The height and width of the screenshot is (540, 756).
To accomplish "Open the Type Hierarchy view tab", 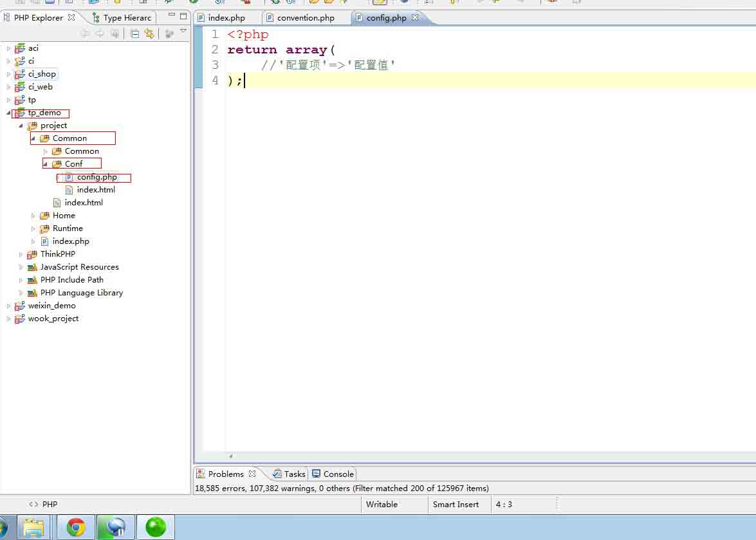I will [x=126, y=18].
